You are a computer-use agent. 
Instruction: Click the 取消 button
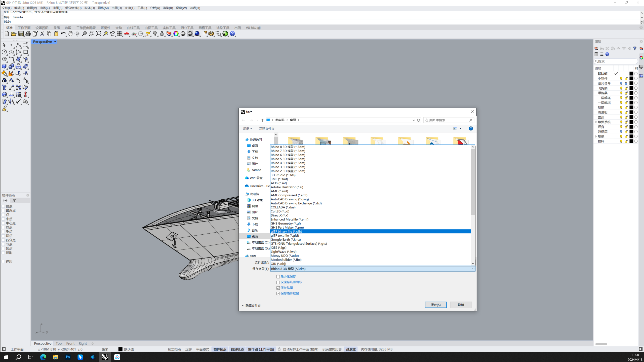click(x=461, y=305)
